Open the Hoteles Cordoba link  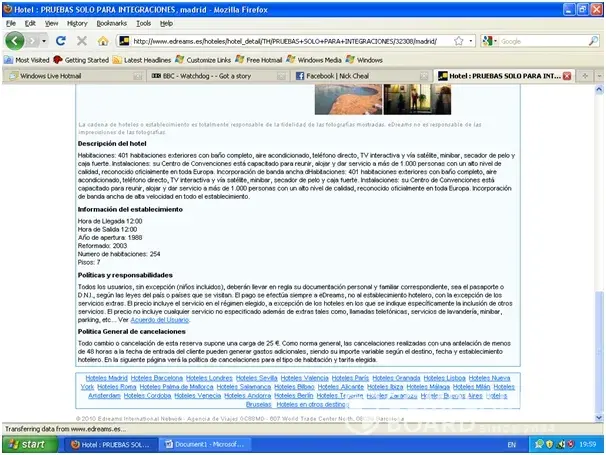click(x=147, y=396)
